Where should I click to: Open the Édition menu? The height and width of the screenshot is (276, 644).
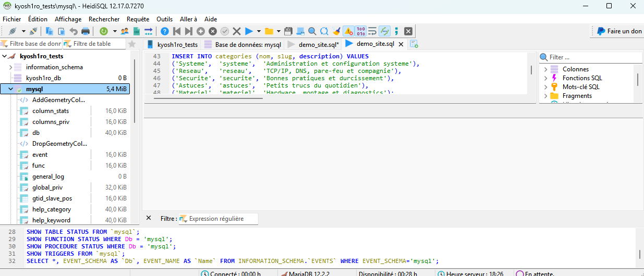pos(38,19)
